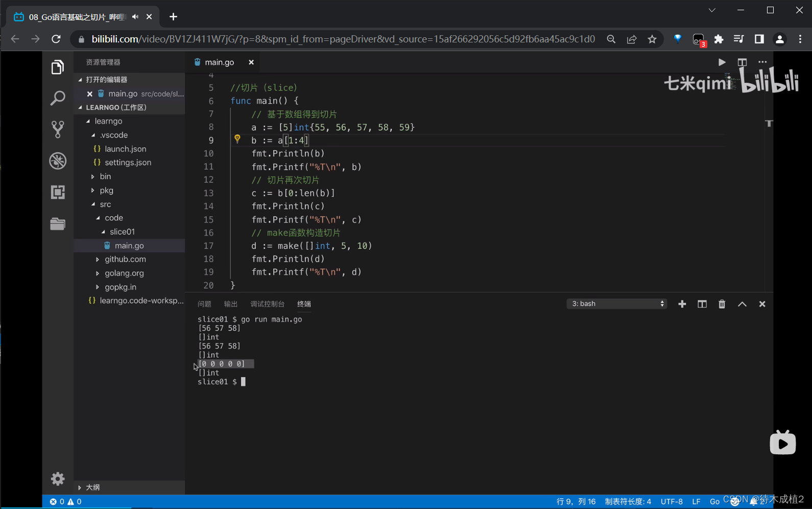Open launch.json in the explorer
The image size is (812, 509).
coord(126,149)
